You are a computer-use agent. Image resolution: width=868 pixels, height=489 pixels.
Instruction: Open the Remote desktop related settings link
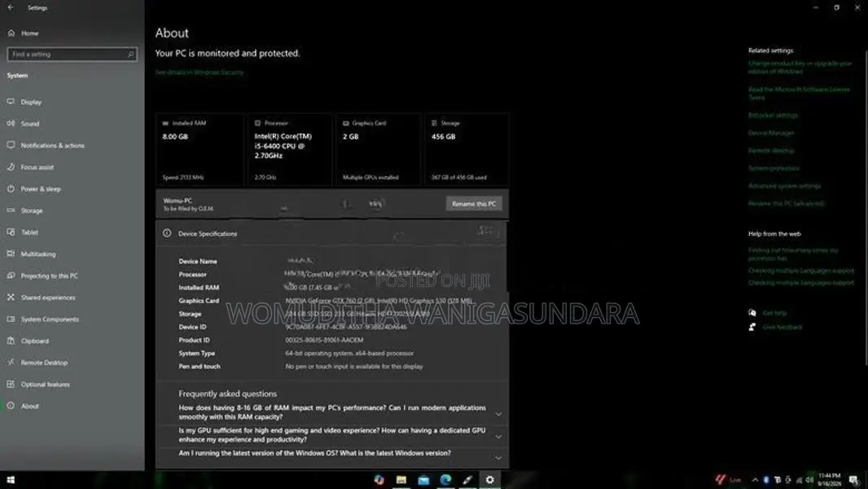pyautogui.click(x=771, y=151)
